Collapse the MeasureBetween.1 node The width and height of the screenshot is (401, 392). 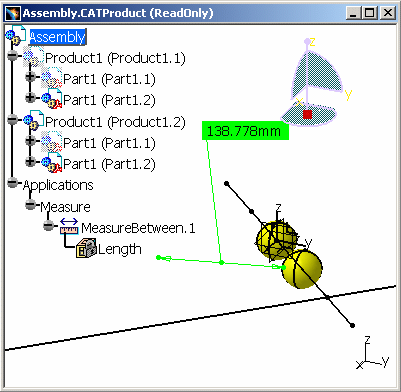(x=49, y=226)
